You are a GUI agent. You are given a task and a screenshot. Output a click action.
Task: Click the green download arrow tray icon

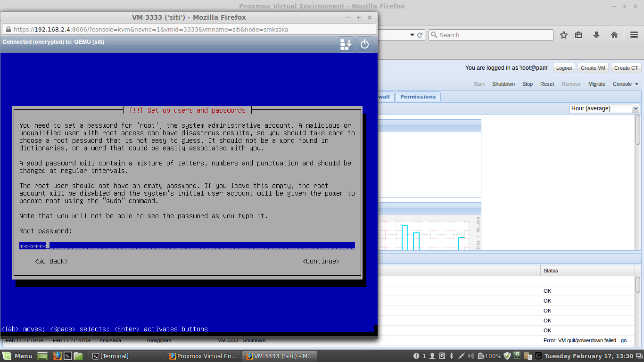[517, 356]
